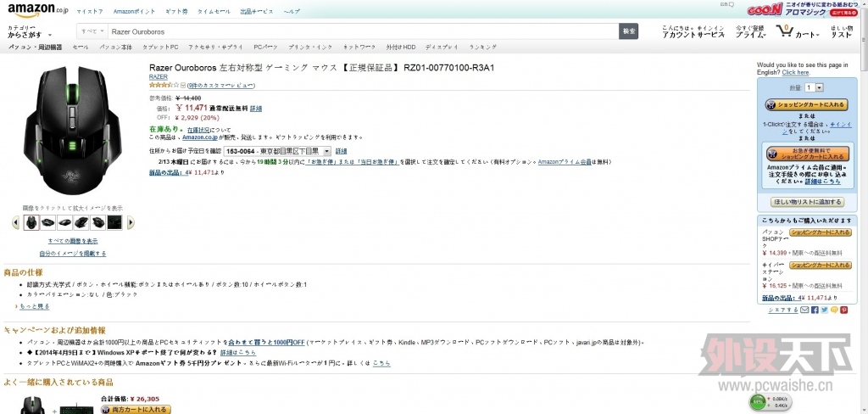
Task: Select the last dark thumbnail image
Action: click(x=114, y=223)
